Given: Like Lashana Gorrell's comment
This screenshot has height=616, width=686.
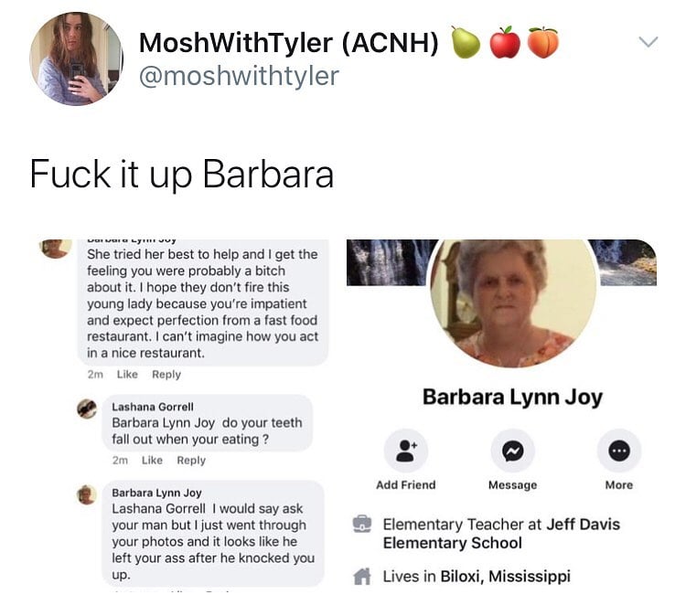Looking at the screenshot, I should pos(152,460).
